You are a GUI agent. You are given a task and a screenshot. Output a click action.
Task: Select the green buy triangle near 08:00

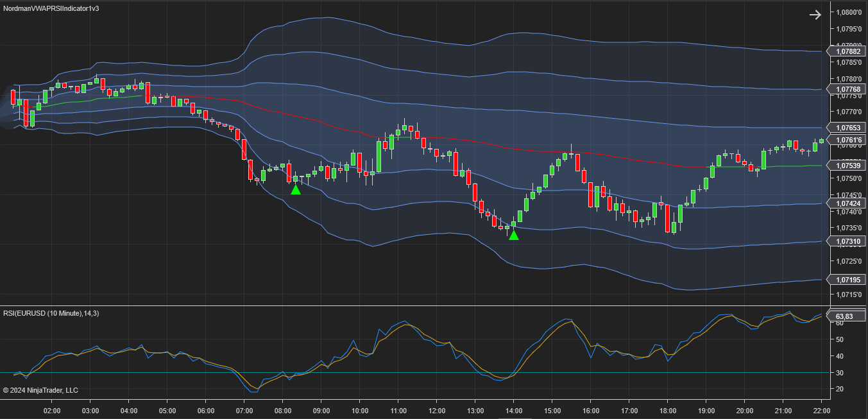click(x=296, y=189)
